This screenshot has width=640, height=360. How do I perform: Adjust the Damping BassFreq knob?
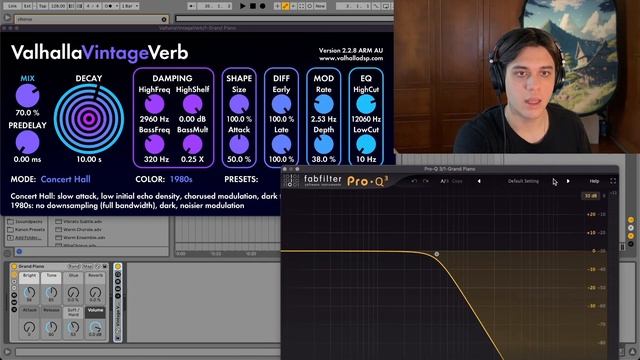pyautogui.click(x=154, y=144)
